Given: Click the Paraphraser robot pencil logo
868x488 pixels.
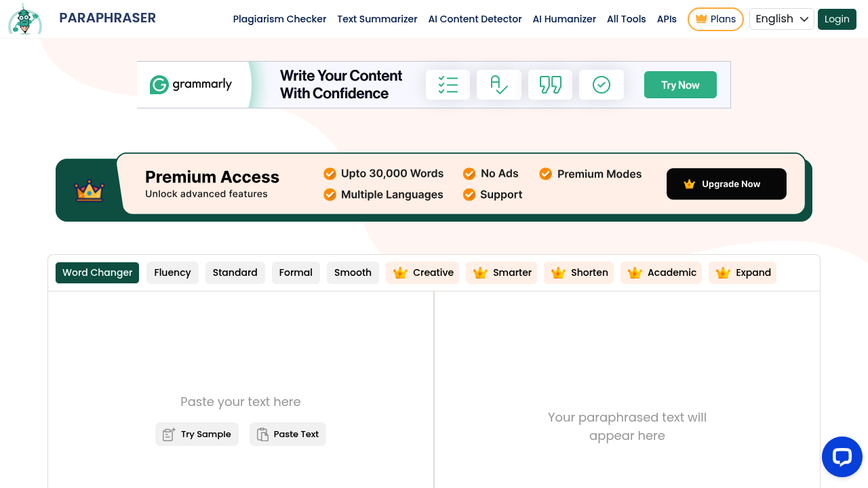Looking at the screenshot, I should pos(25,19).
